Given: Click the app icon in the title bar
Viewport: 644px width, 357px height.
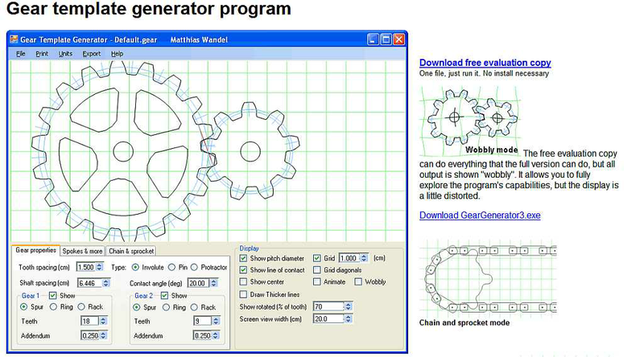Looking at the screenshot, I should tap(13, 39).
